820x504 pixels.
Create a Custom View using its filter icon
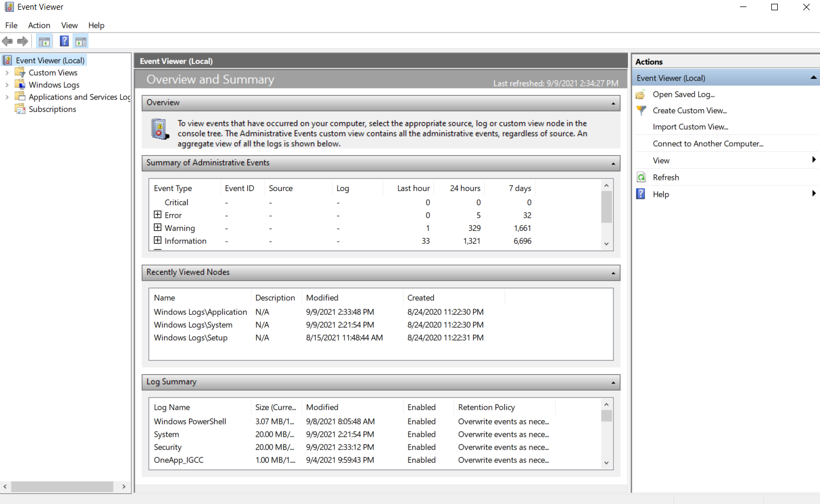(x=640, y=110)
